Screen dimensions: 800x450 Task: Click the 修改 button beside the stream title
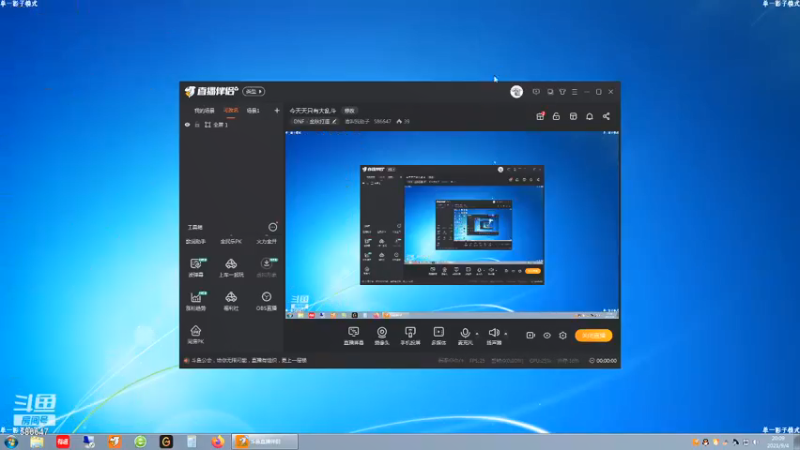pos(349,111)
